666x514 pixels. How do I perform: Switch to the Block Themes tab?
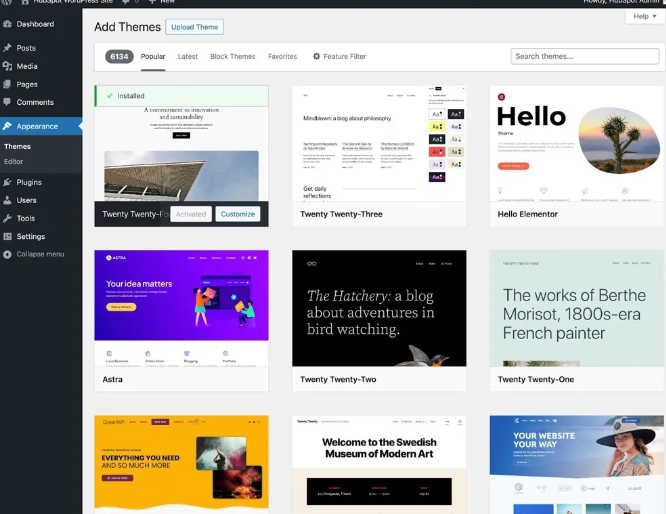(x=232, y=57)
